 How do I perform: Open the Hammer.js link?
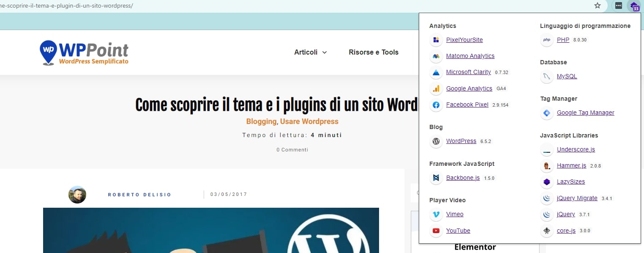(x=572, y=165)
